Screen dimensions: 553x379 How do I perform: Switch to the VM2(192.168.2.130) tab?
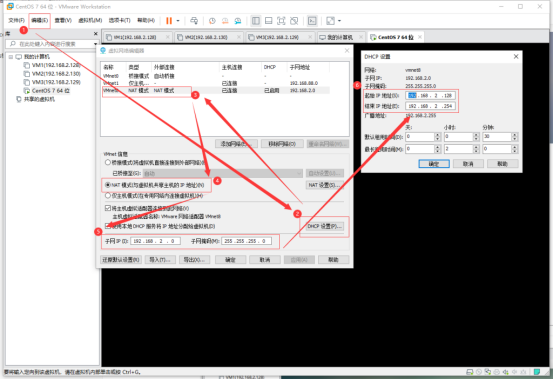(207, 37)
